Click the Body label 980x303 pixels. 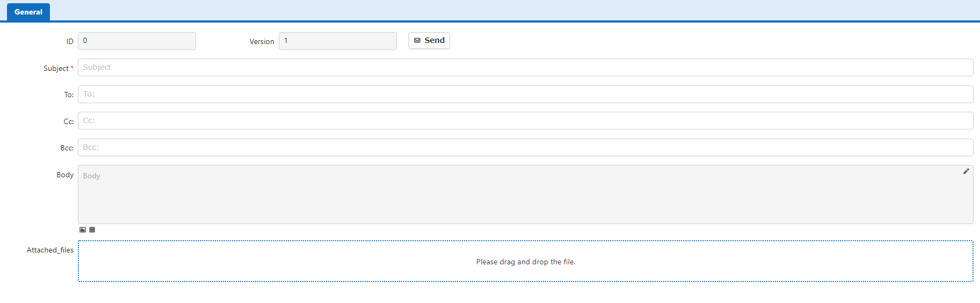(65, 175)
